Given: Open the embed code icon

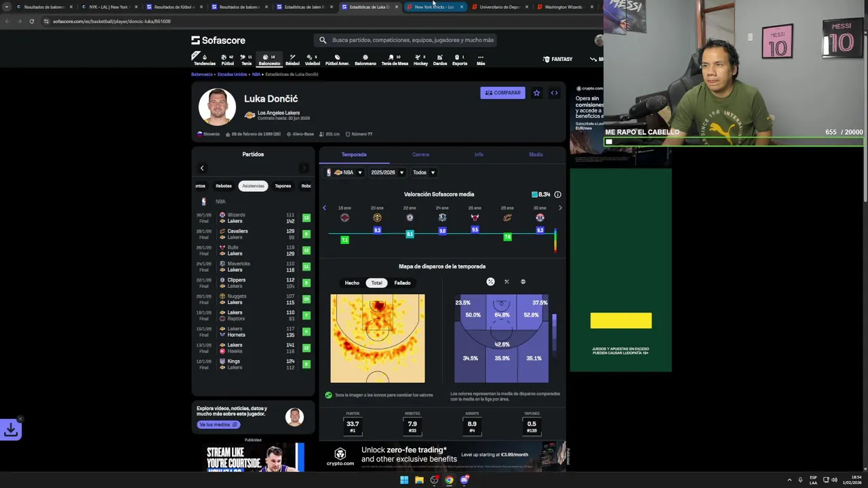Looking at the screenshot, I should 554,93.
